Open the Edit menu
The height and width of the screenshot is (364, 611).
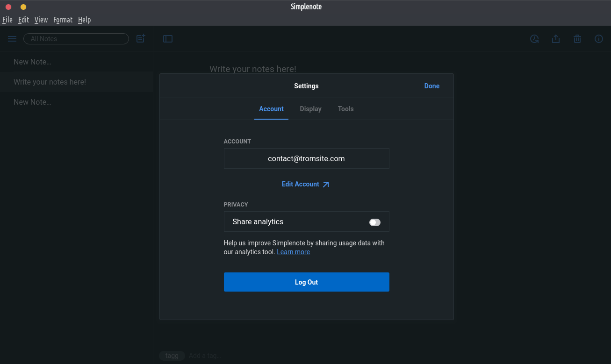pos(23,20)
